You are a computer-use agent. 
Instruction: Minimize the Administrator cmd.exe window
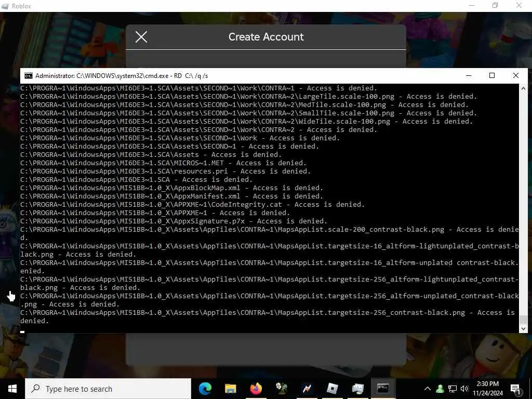click(x=469, y=75)
